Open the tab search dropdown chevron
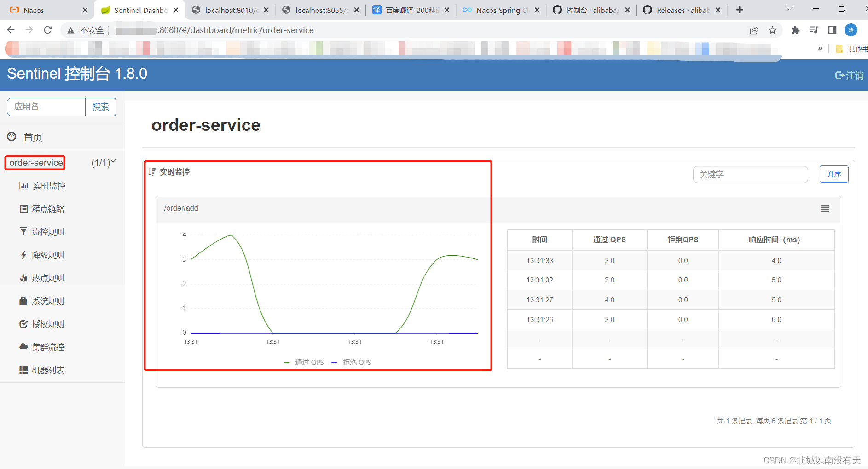Image resolution: width=868 pixels, height=469 pixels. [x=789, y=9]
